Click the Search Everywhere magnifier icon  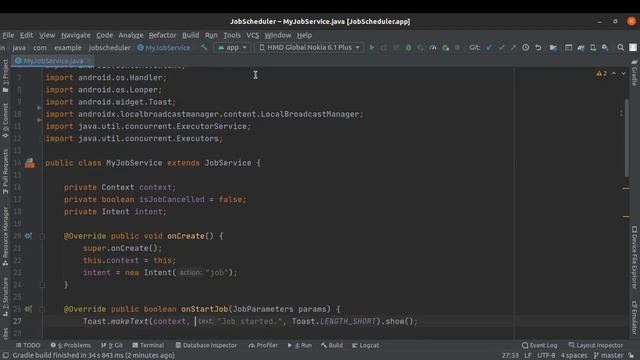(x=620, y=48)
